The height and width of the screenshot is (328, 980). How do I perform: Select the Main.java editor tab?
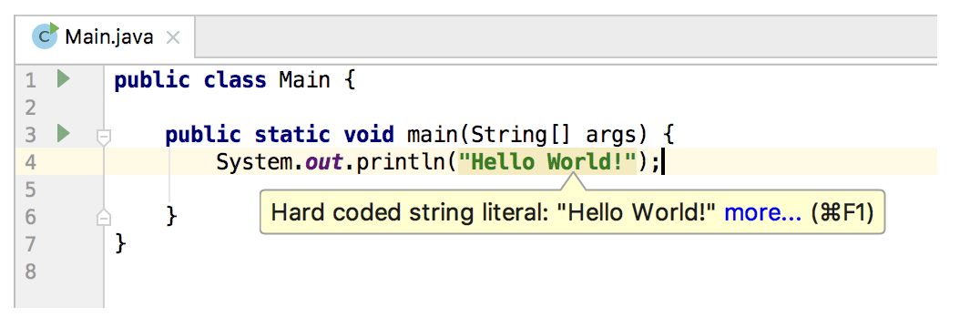105,37
